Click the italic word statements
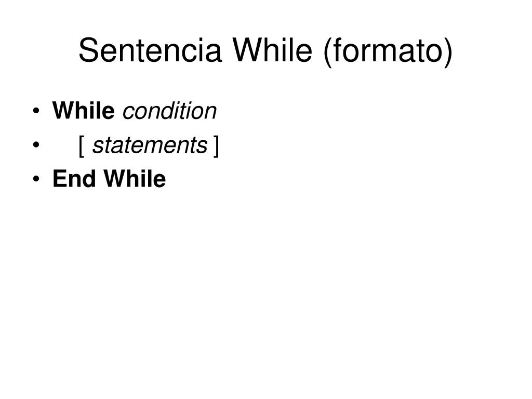 click(x=150, y=145)
